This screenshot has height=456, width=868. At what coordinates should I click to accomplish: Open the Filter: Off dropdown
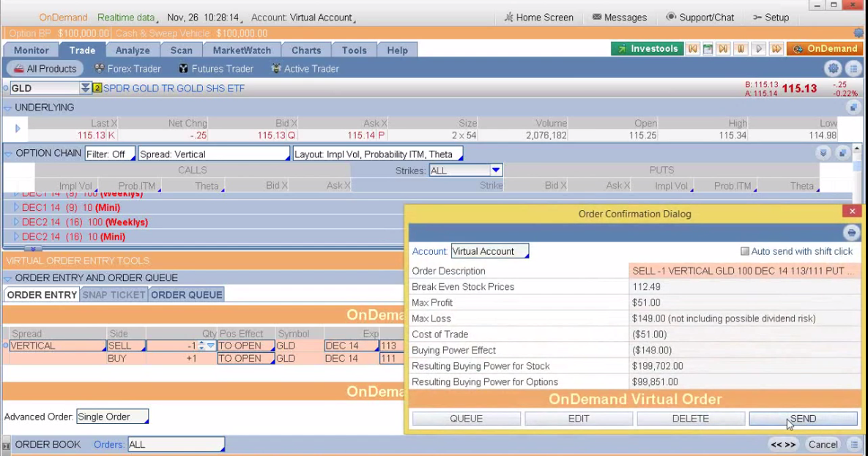pos(110,154)
